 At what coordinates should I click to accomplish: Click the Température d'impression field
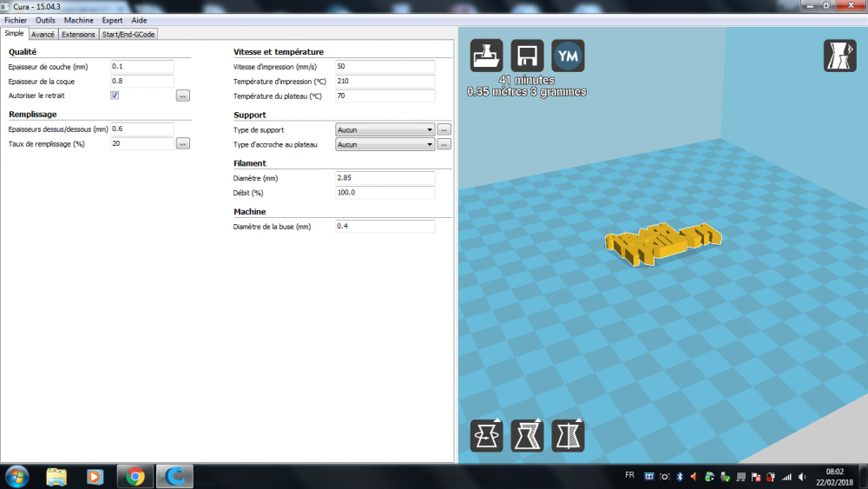pyautogui.click(x=385, y=81)
